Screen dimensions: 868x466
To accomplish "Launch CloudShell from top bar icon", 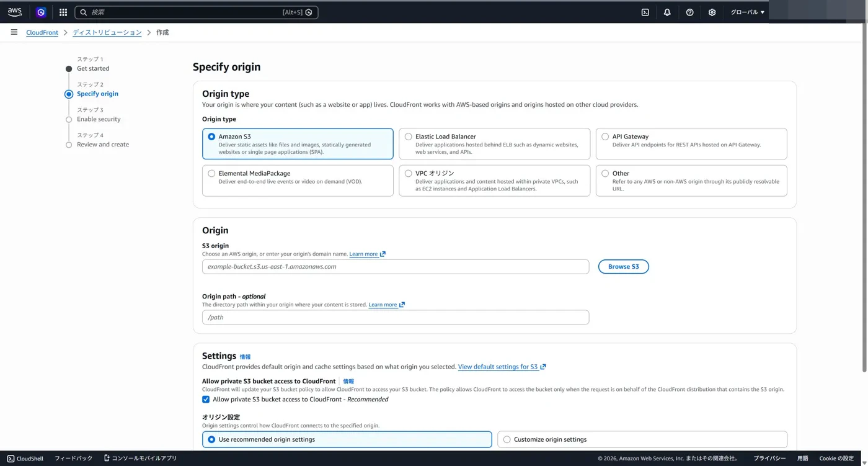I will pos(645,12).
